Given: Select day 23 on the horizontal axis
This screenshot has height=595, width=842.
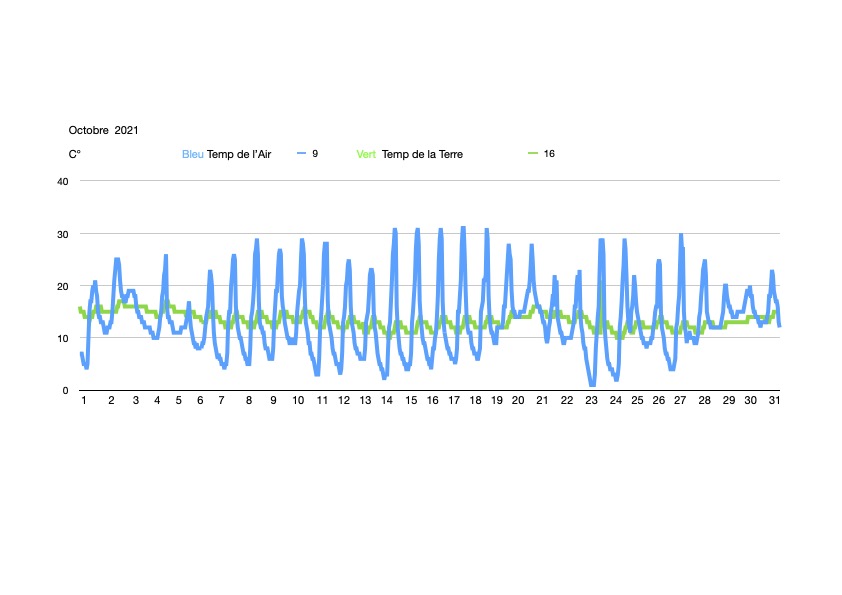Looking at the screenshot, I should [x=592, y=401].
